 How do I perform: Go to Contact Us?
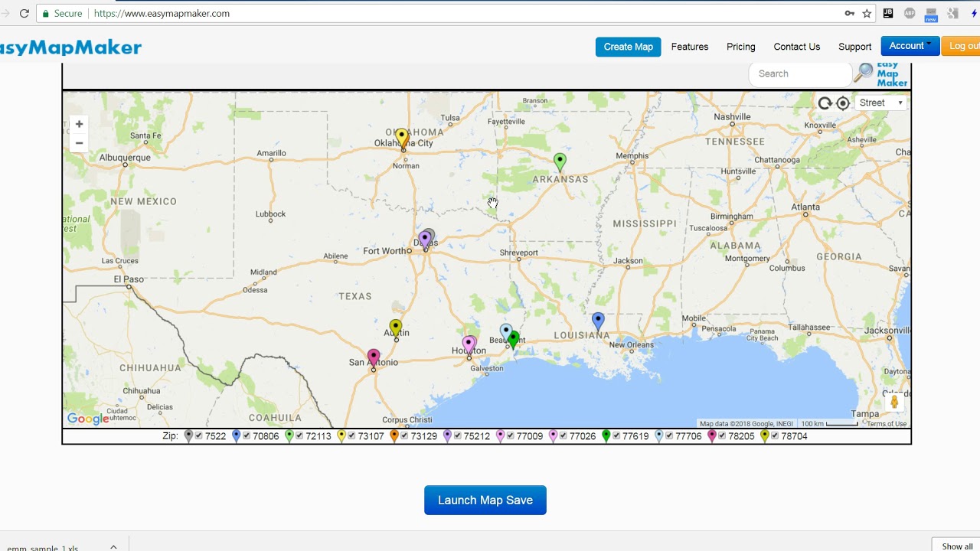tap(796, 47)
